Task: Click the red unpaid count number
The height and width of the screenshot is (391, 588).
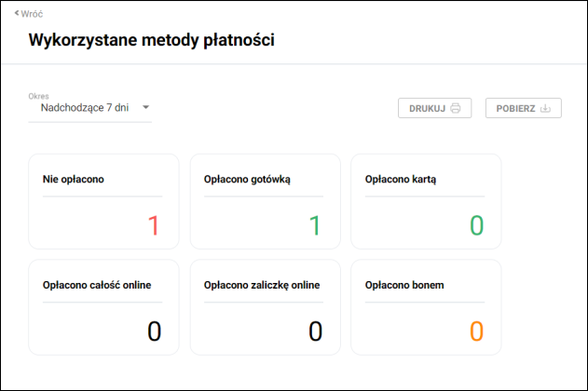Action: tap(154, 225)
